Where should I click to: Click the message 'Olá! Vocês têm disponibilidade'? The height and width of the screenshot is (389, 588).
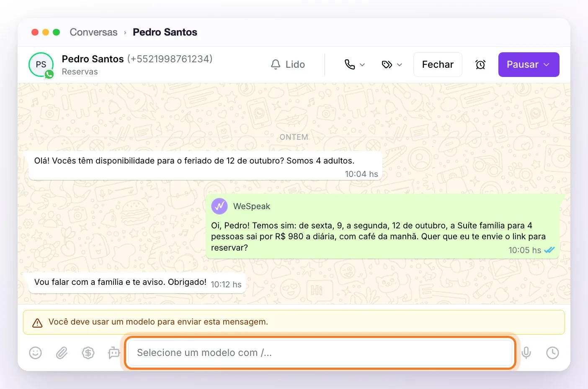(205, 166)
